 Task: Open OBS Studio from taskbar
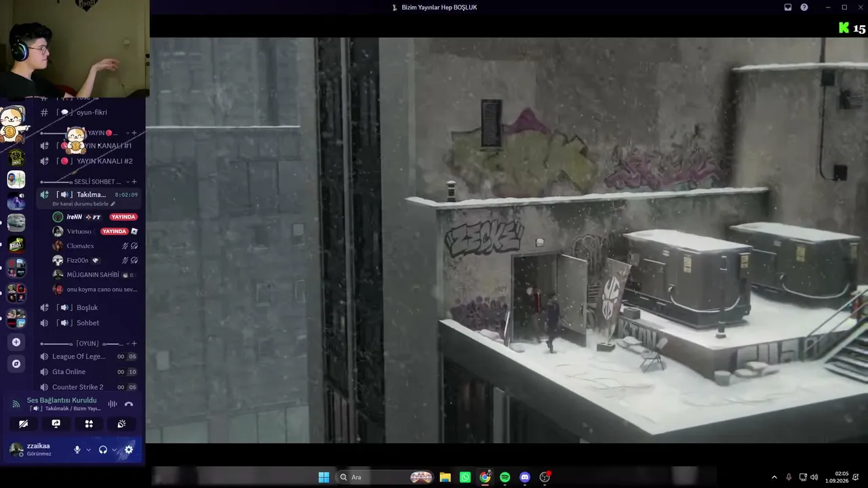click(545, 477)
